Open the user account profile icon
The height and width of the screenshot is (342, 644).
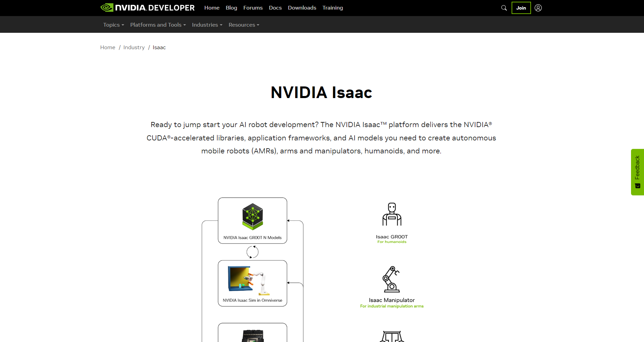click(x=538, y=8)
